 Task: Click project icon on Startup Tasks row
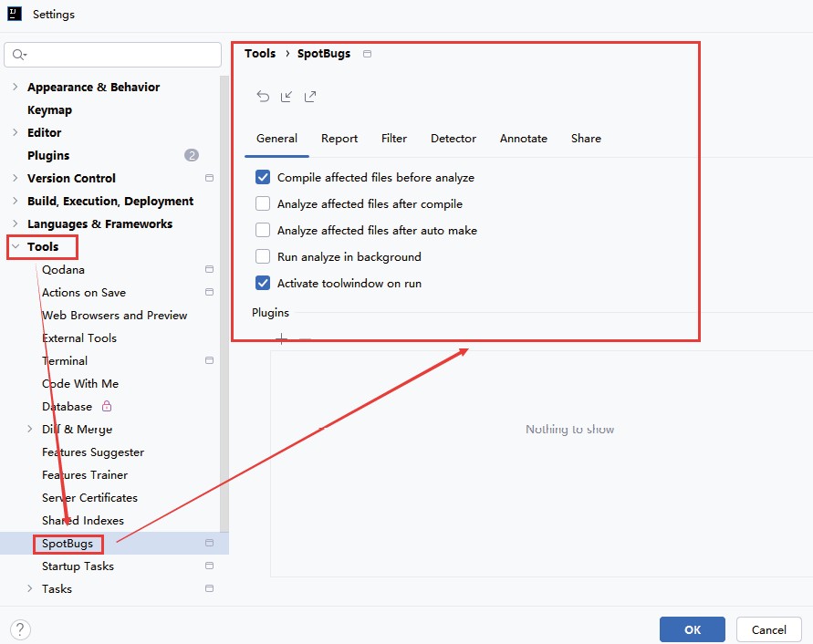(210, 566)
